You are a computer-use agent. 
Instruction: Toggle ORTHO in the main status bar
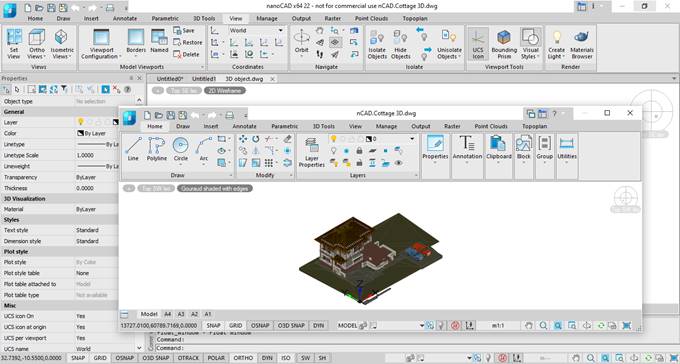coord(243,358)
